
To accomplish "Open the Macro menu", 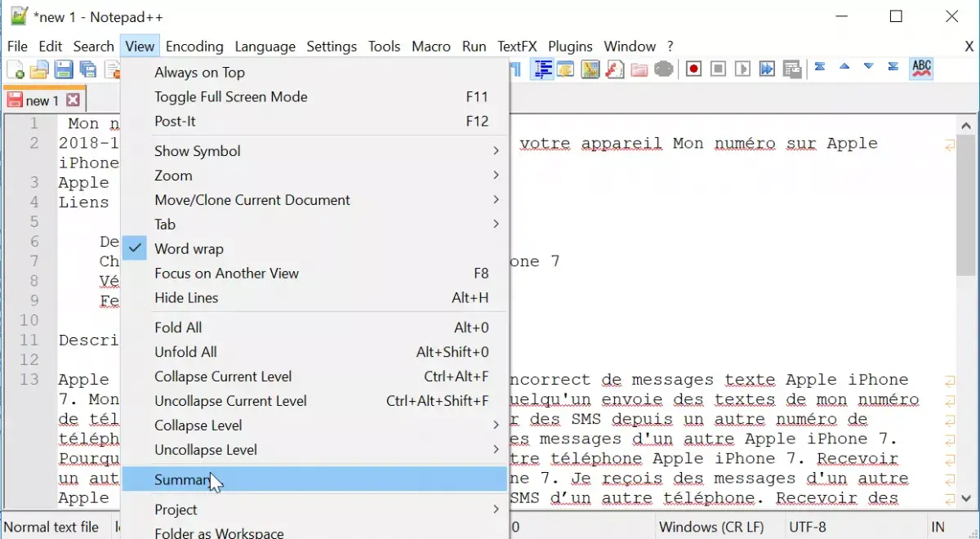I will tap(431, 47).
